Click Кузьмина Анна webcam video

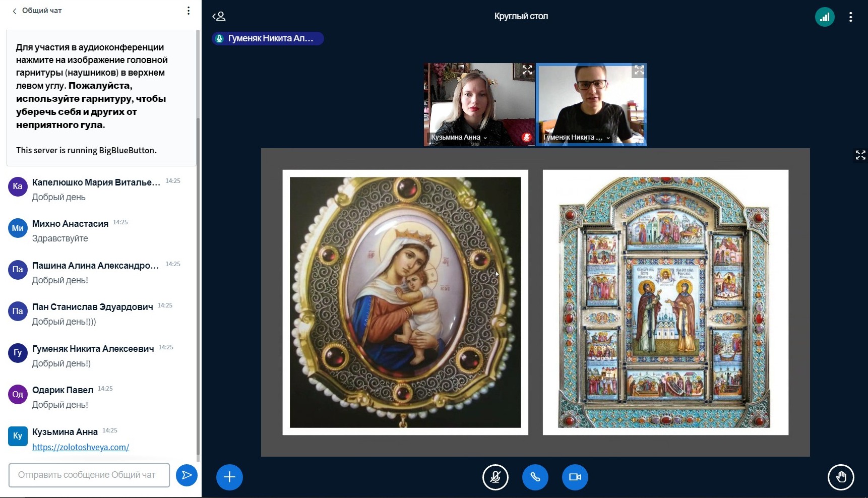tap(479, 105)
